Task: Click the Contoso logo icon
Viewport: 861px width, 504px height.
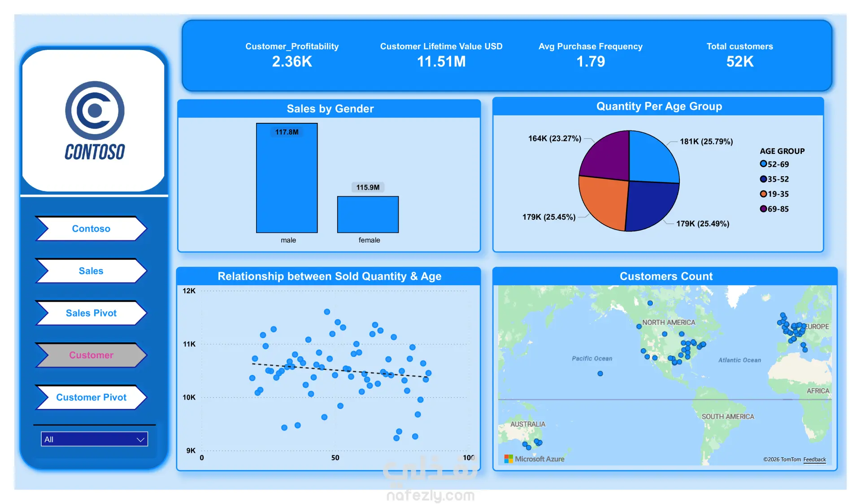Action: [95, 111]
